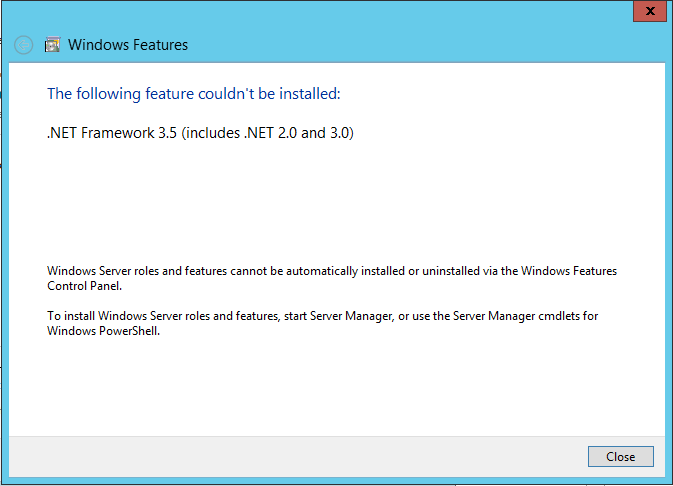Click the Close button at bottom right
The image size is (673, 486).
[x=621, y=456]
